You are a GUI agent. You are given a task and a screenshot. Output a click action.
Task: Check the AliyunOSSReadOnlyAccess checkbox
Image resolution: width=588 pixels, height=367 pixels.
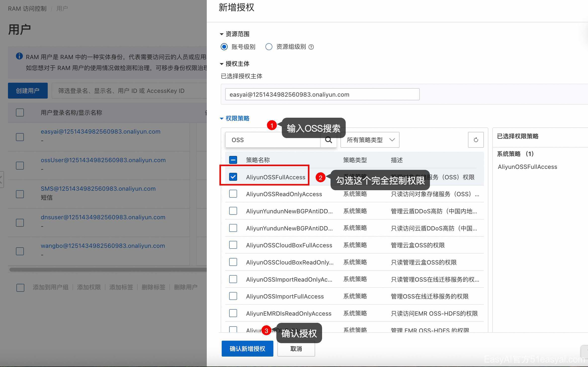tap(233, 194)
